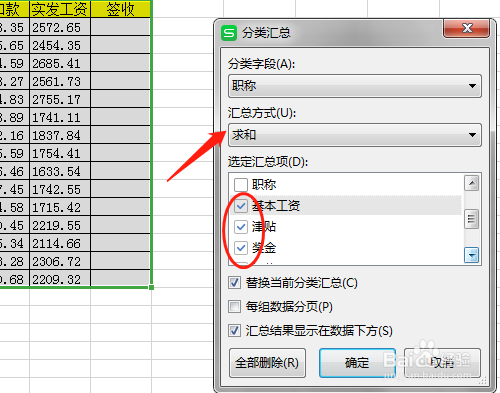Viewport: 500px width, 393px height.
Task: Uncheck the 基本工资 summary item
Action: [x=241, y=206]
